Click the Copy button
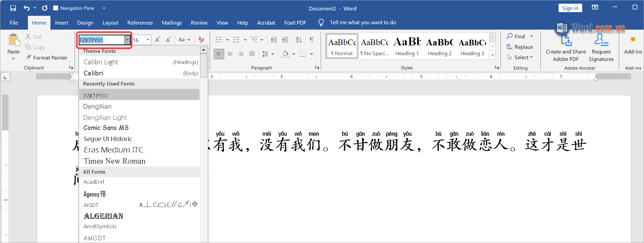This screenshot has width=644, height=243. coord(35,47)
